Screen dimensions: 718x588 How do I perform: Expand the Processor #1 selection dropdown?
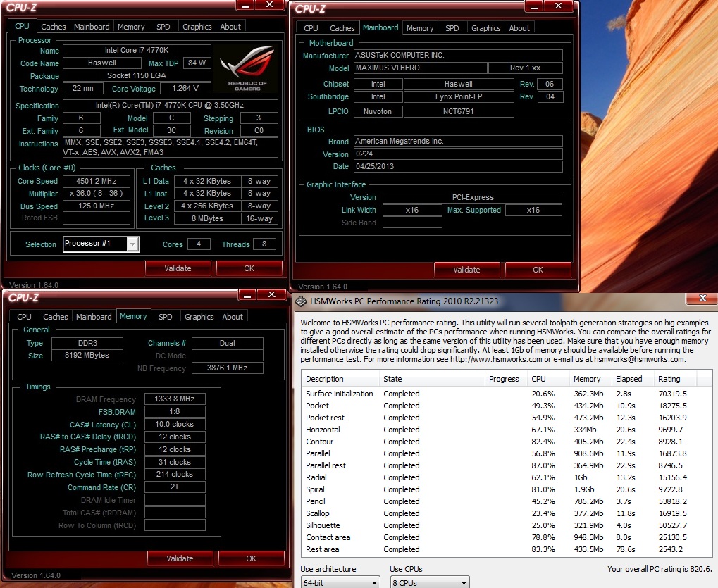tap(132, 244)
